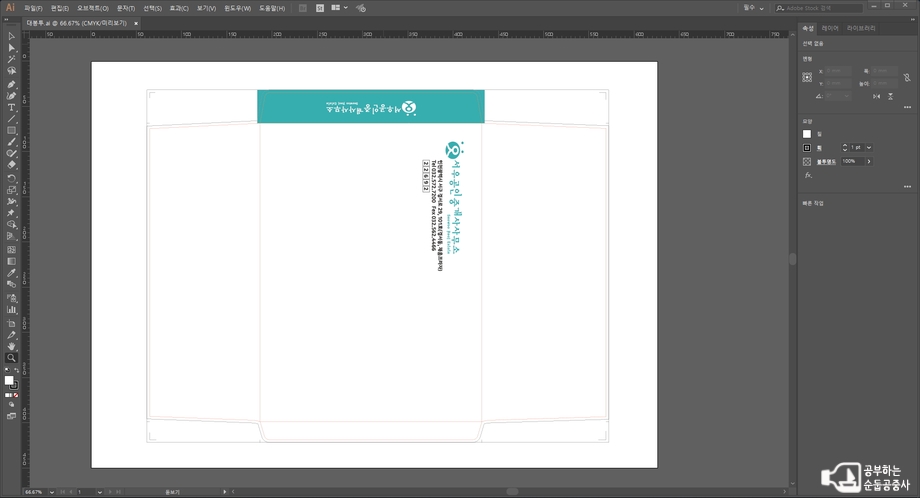Image resolution: width=920 pixels, height=498 pixels.
Task: Open the workspace switcher dropdown
Action: pos(753,8)
